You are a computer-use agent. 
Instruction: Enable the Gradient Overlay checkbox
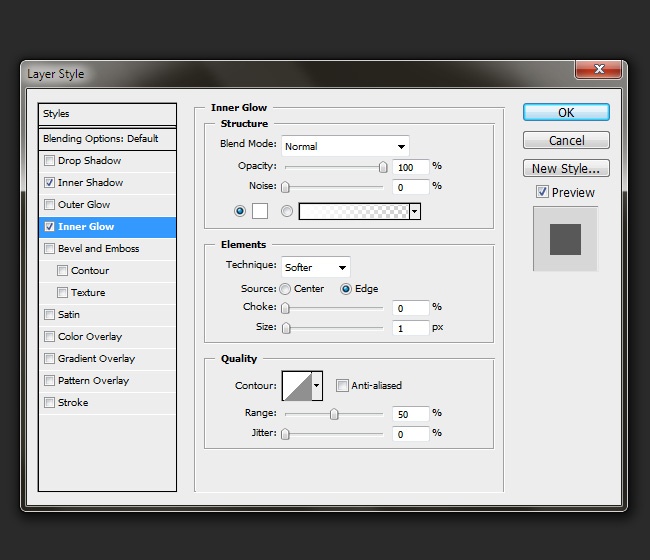point(49,358)
